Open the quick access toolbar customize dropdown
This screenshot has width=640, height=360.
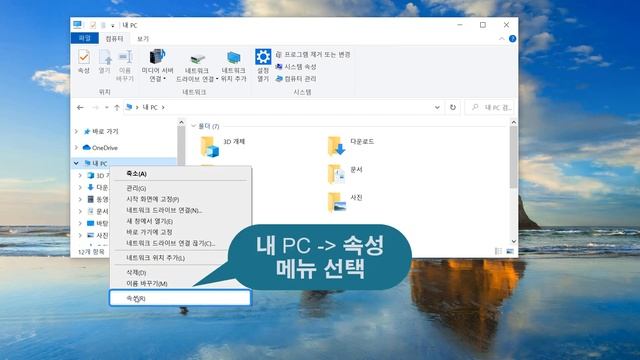pyautogui.click(x=113, y=26)
